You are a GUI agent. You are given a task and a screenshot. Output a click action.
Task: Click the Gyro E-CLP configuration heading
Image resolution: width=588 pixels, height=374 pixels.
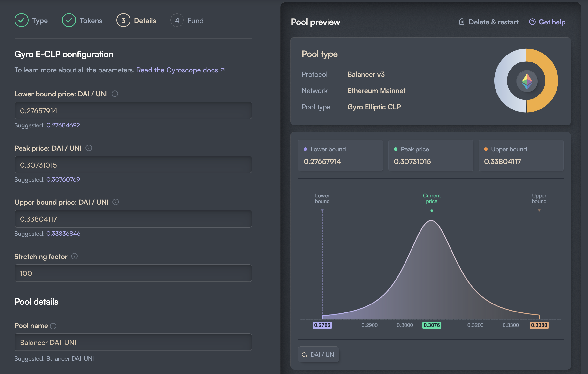[x=64, y=54]
